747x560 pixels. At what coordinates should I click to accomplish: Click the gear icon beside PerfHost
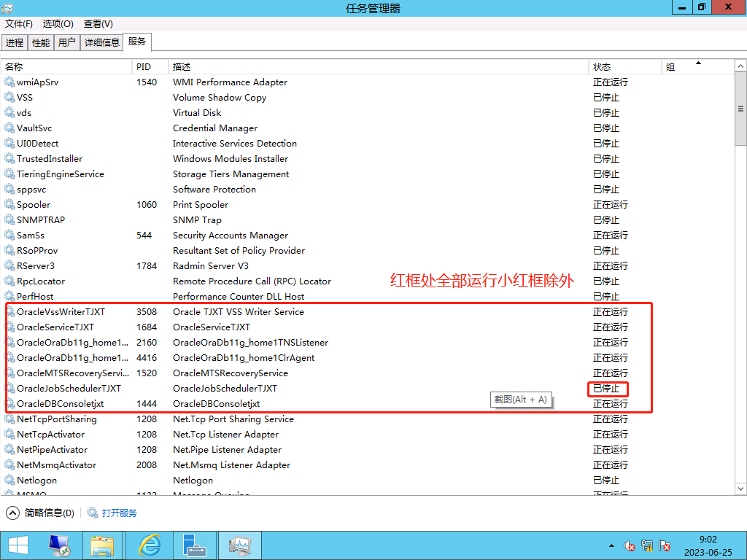click(9, 296)
